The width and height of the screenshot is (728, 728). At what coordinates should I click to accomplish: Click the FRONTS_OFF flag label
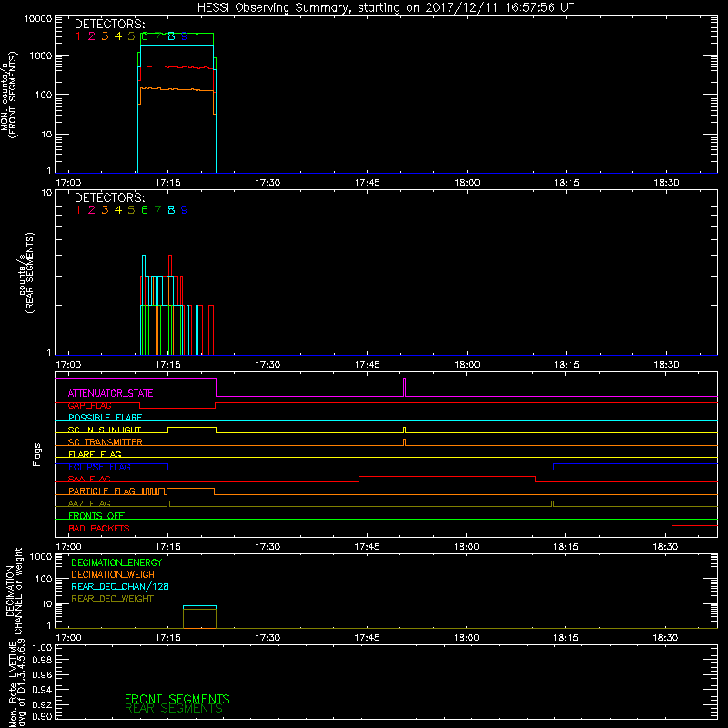pos(96,516)
